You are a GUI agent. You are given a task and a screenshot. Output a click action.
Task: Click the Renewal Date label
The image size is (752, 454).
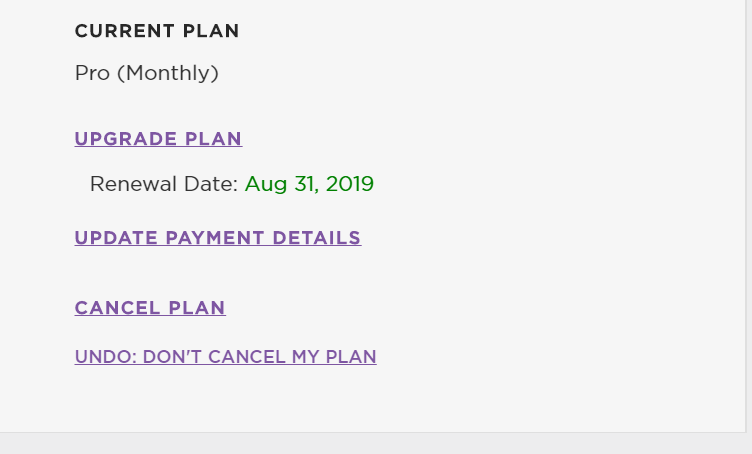(163, 184)
